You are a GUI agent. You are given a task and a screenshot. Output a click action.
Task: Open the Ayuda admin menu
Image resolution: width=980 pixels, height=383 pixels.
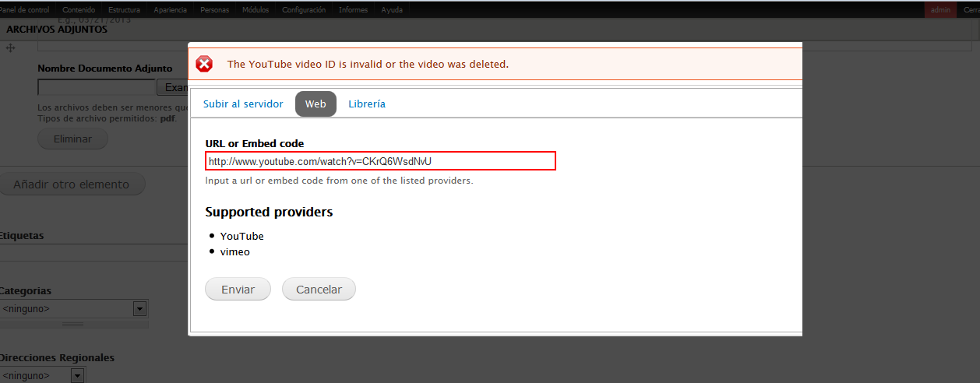(x=392, y=10)
